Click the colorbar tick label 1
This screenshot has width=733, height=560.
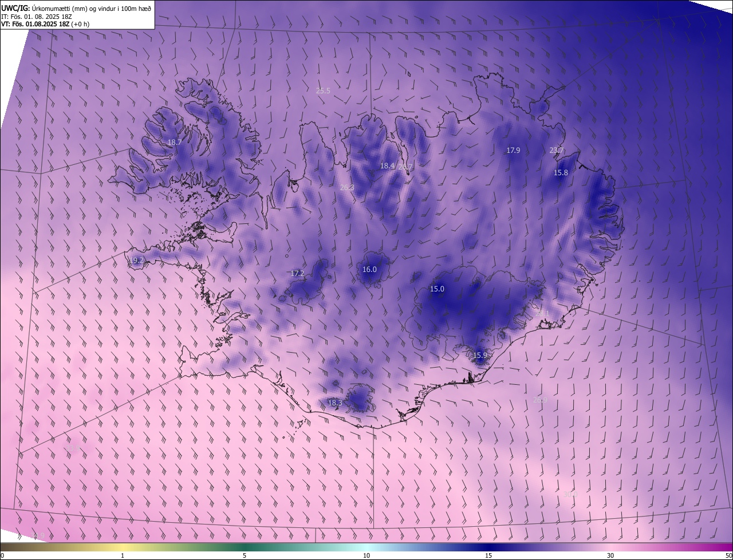coord(123,555)
